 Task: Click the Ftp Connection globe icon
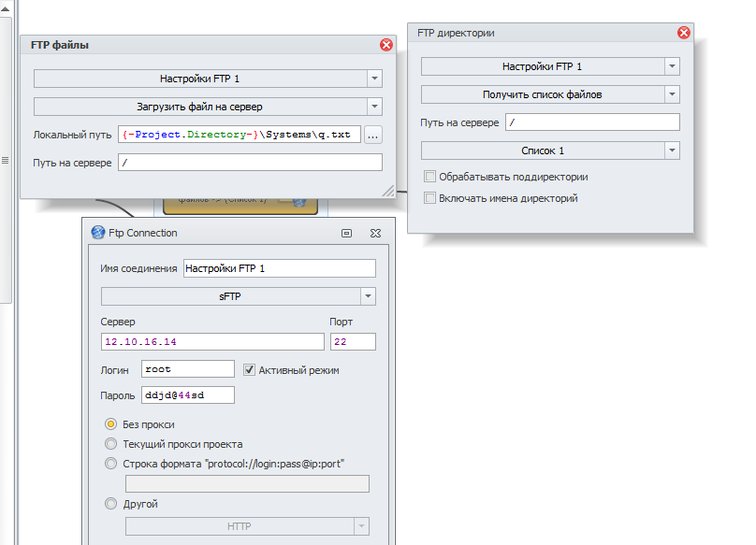click(x=98, y=233)
